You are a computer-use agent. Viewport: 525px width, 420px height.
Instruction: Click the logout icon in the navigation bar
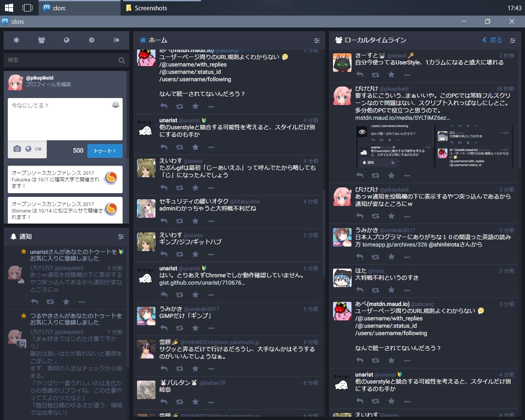116,40
